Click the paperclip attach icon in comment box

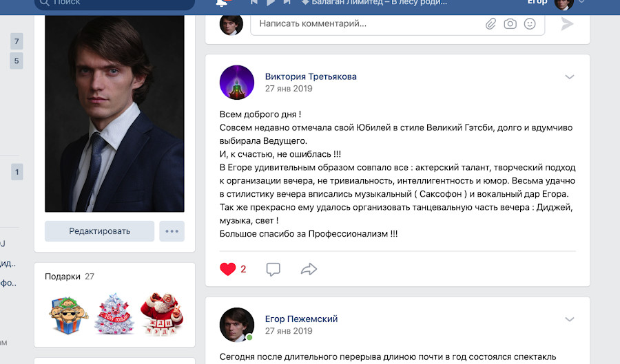pos(490,24)
